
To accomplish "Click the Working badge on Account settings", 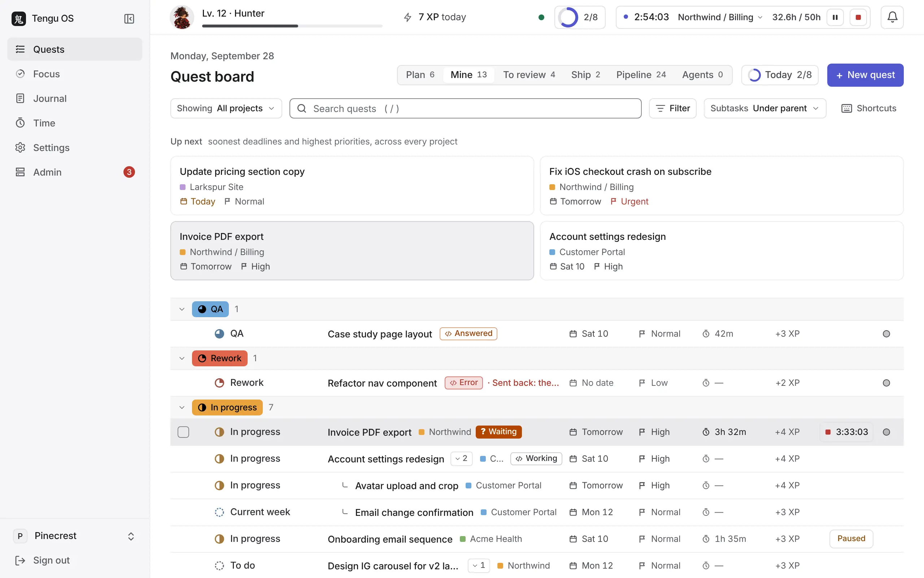I will 536,458.
